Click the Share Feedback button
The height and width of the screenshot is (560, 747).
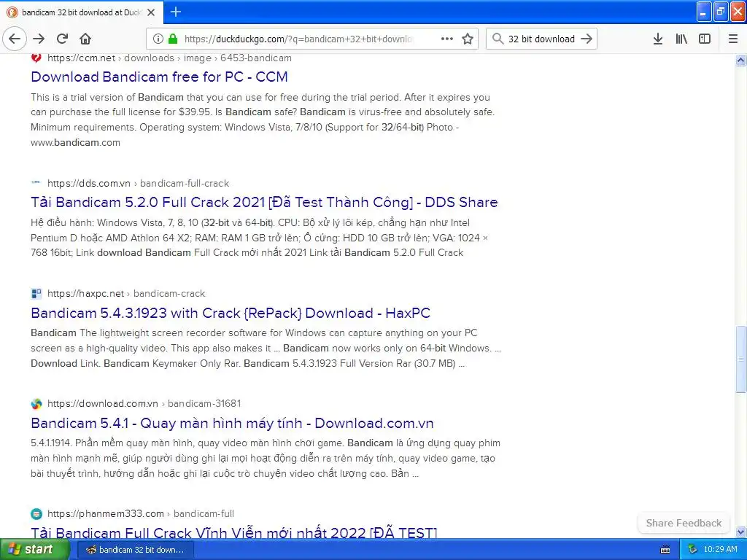[x=684, y=523]
